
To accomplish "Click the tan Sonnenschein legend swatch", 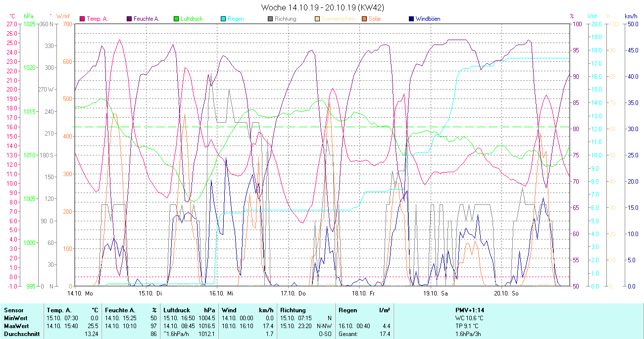I will (x=317, y=19).
